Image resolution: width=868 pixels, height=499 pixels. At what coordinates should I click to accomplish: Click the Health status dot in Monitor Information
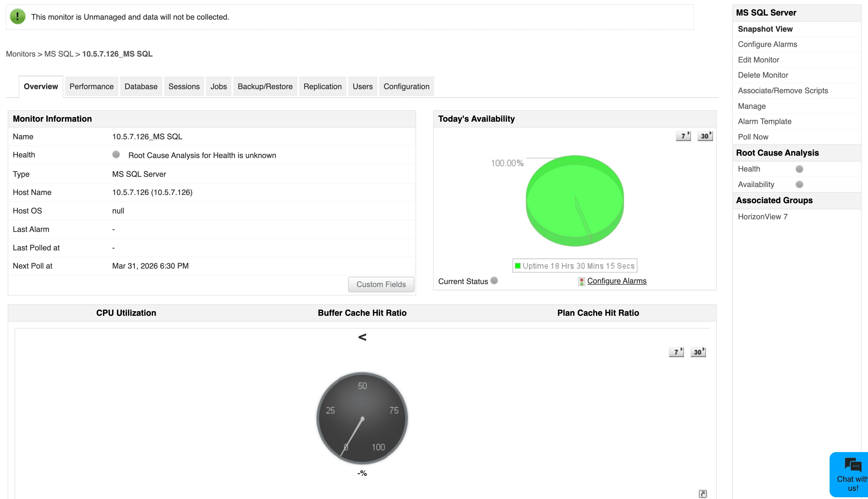(x=116, y=154)
